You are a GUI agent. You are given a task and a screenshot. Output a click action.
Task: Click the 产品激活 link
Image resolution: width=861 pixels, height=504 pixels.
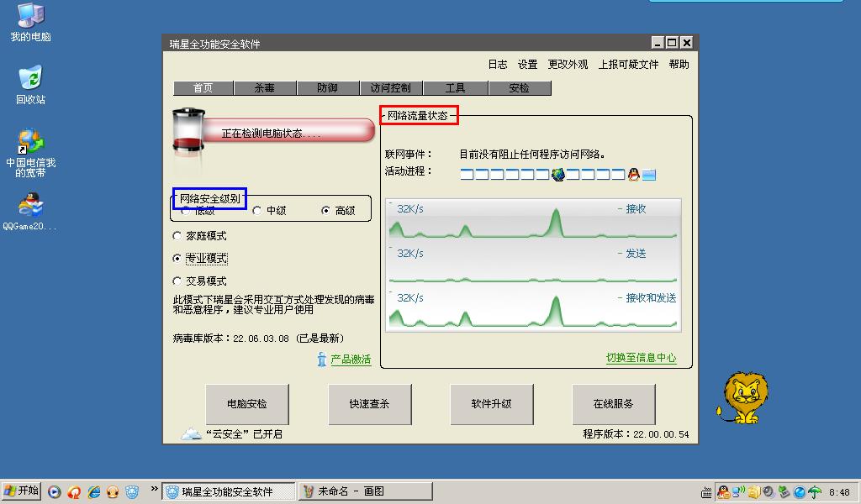351,360
